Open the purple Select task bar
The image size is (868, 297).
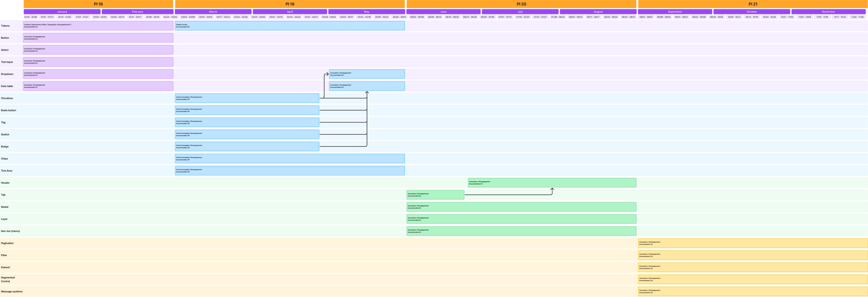(98, 50)
